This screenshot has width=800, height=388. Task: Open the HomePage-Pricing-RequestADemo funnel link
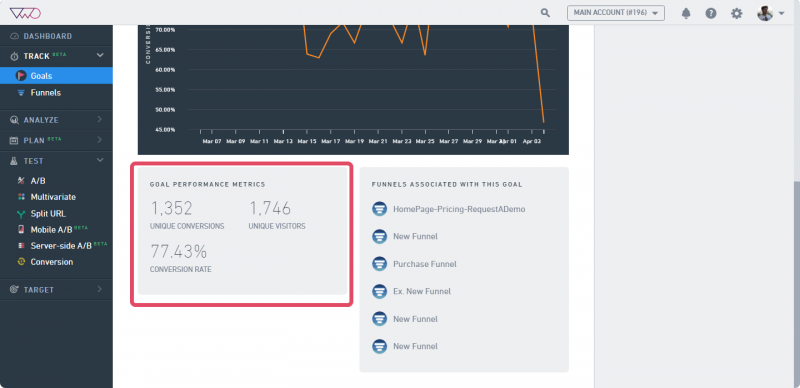[x=459, y=209]
